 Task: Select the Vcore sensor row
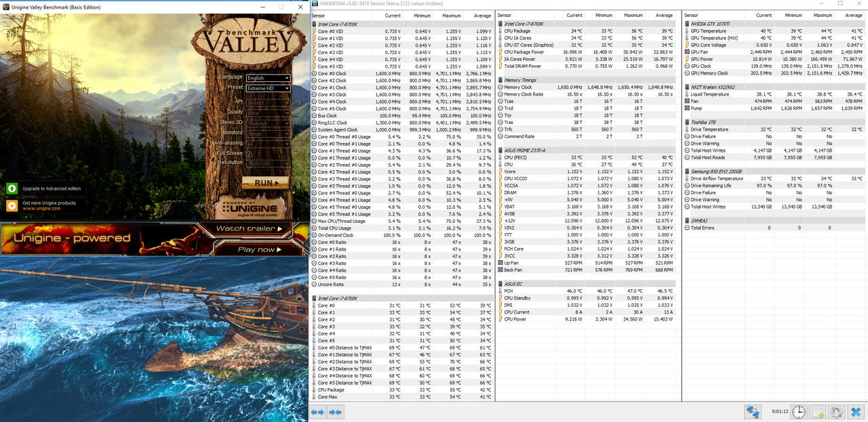[588, 171]
